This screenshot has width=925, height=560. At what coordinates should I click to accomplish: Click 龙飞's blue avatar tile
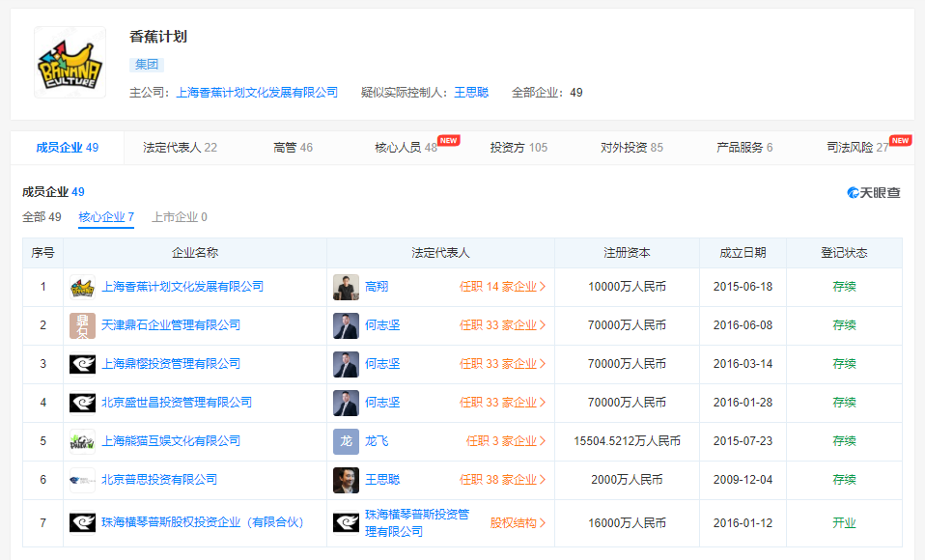point(346,441)
